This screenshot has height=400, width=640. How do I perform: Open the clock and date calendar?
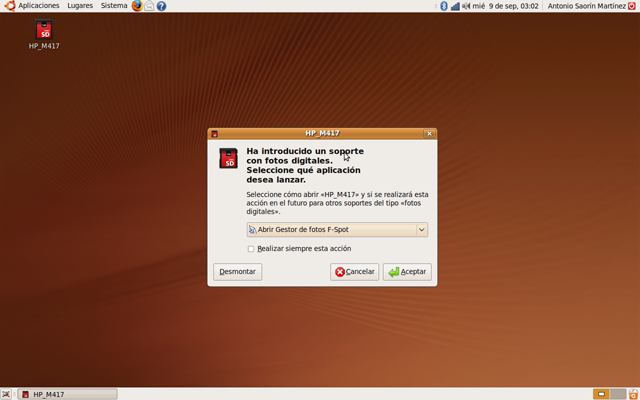click(508, 6)
